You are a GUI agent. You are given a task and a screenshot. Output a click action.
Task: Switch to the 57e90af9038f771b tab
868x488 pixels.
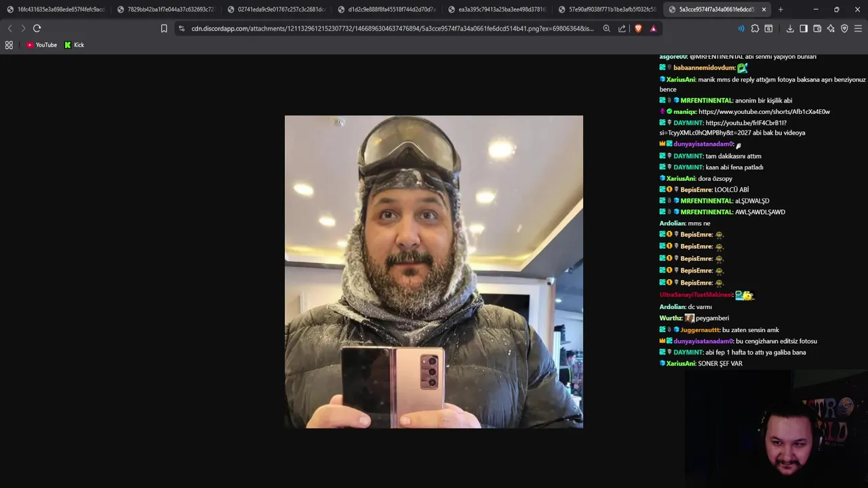click(x=608, y=9)
